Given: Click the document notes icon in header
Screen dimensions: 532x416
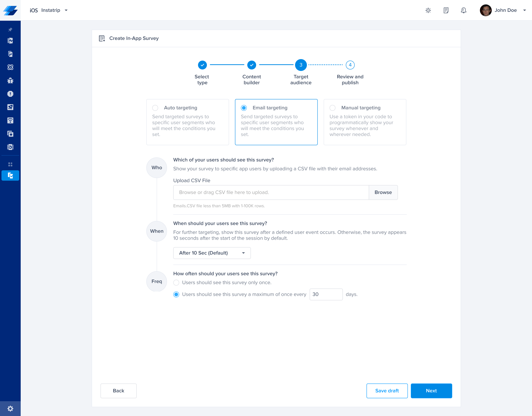Looking at the screenshot, I should (x=446, y=10).
